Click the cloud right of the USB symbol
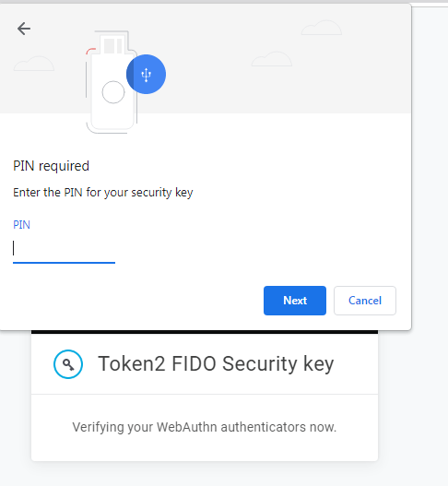The height and width of the screenshot is (486, 448). click(x=272, y=59)
